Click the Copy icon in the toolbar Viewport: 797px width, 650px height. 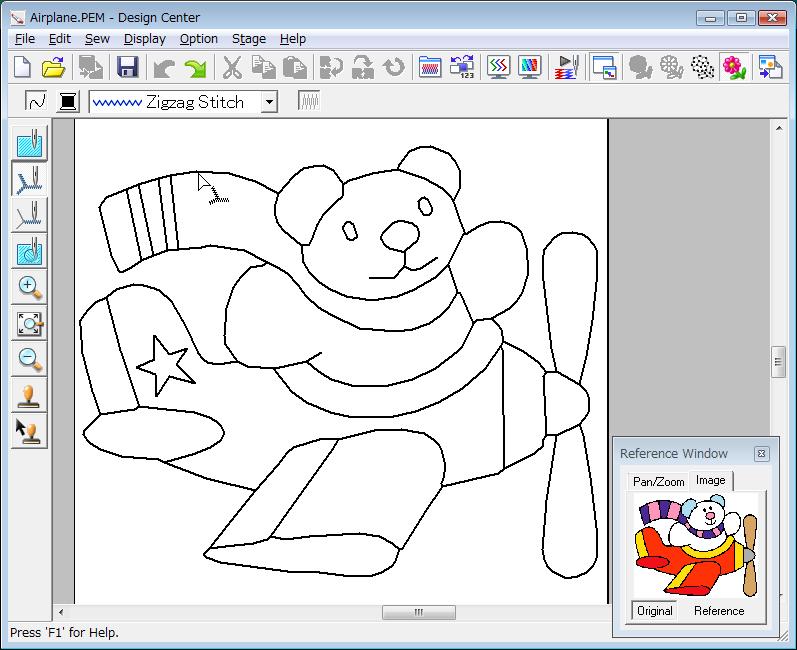(263, 68)
